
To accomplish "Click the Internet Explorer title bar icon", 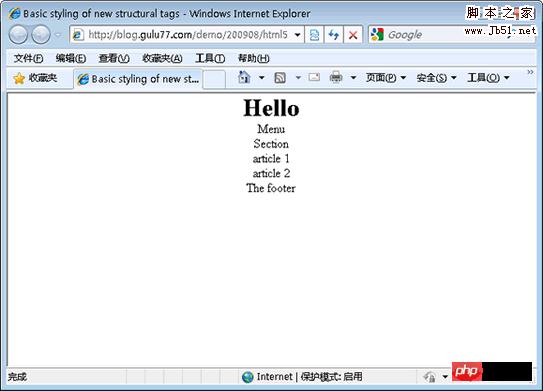I will (15, 14).
